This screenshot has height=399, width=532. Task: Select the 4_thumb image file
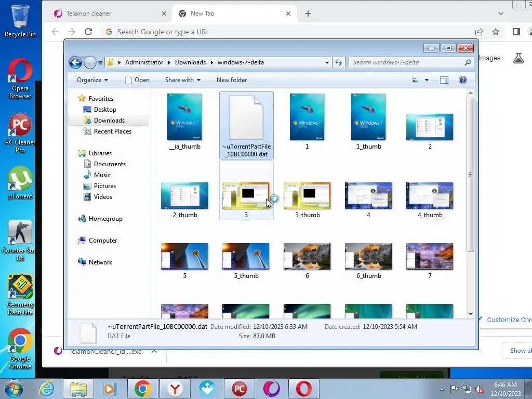click(x=430, y=200)
